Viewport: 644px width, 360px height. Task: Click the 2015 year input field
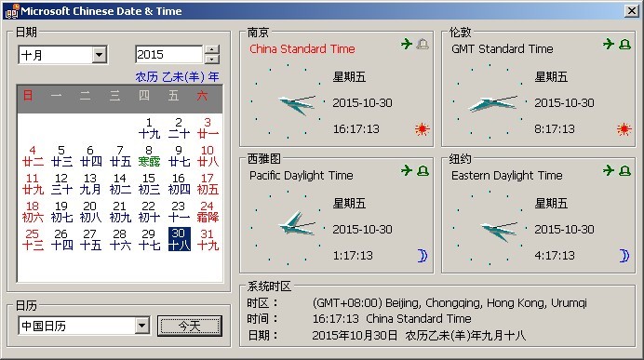point(168,55)
